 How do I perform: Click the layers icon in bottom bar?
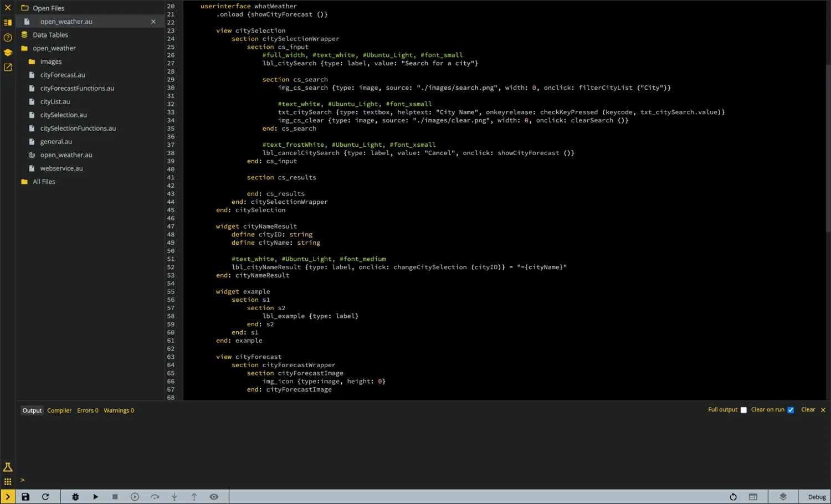pyautogui.click(x=783, y=497)
